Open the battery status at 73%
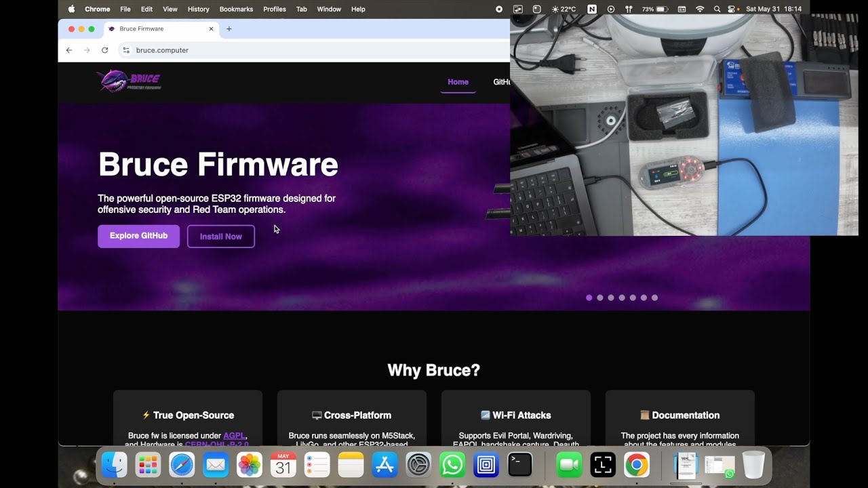868x488 pixels. pyautogui.click(x=655, y=9)
